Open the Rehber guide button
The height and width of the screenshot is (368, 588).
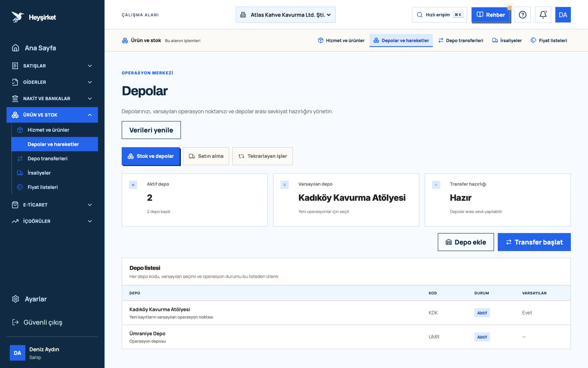tap(491, 15)
